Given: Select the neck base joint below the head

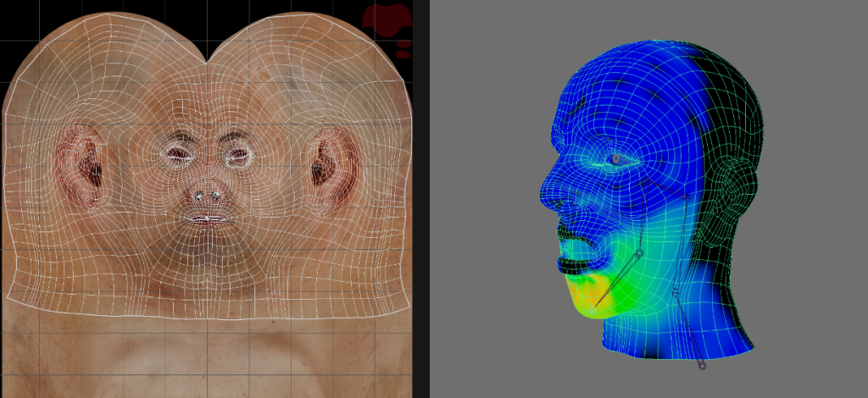Looking at the screenshot, I should click(x=702, y=365).
